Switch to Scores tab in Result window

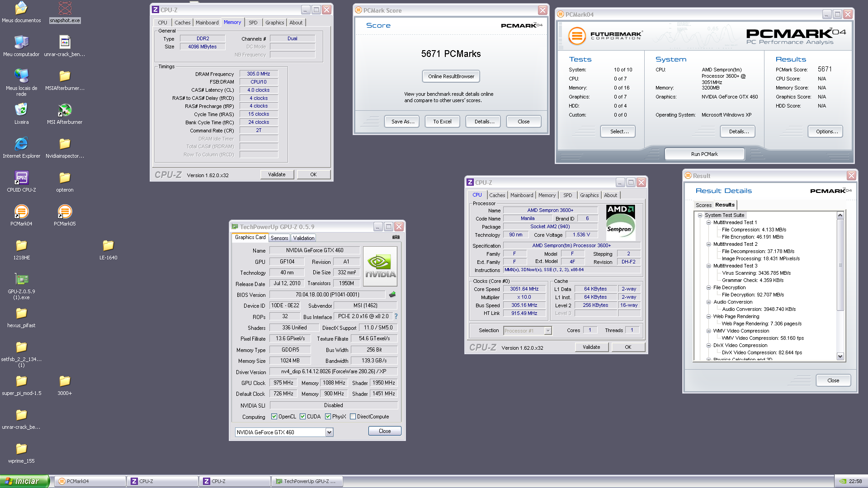703,205
